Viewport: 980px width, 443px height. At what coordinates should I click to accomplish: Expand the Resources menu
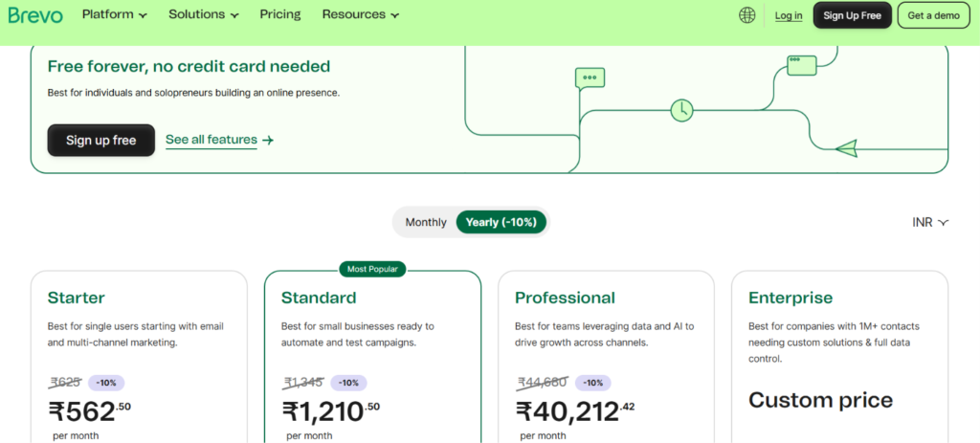click(x=361, y=14)
